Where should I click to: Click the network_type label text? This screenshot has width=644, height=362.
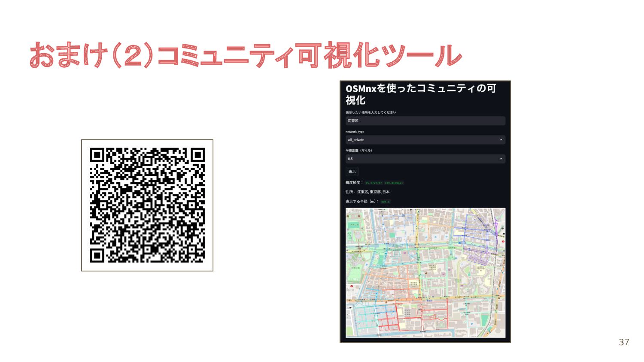click(355, 132)
